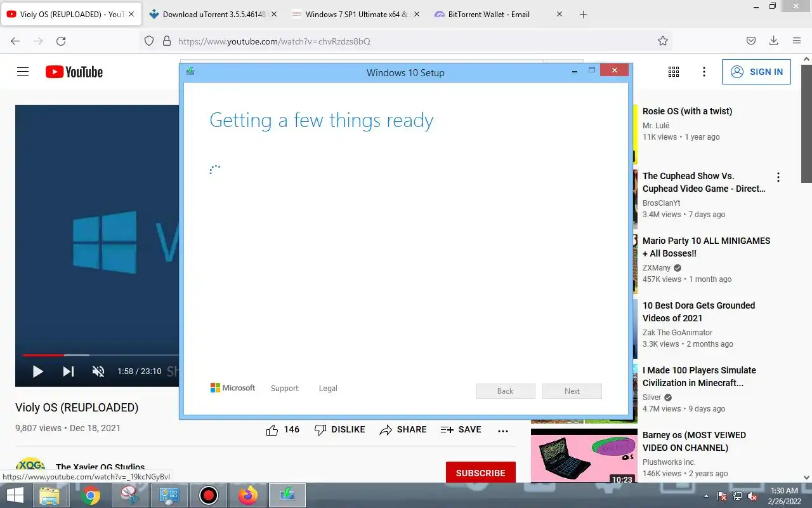Open 10 Best Dora Gets Grounded video
This screenshot has height=508, width=812.
coord(698,312)
